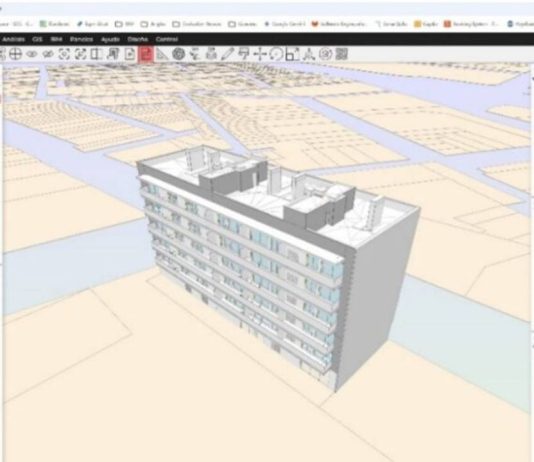Screen dimensions: 534x462
Task: Select the triangle set-square measure tool
Action: [x=162, y=54]
